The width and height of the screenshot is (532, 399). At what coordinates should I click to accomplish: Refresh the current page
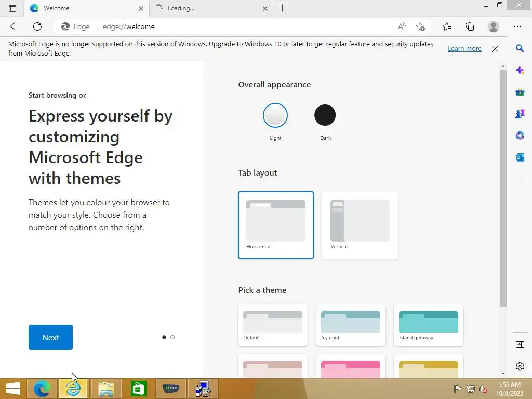[37, 26]
